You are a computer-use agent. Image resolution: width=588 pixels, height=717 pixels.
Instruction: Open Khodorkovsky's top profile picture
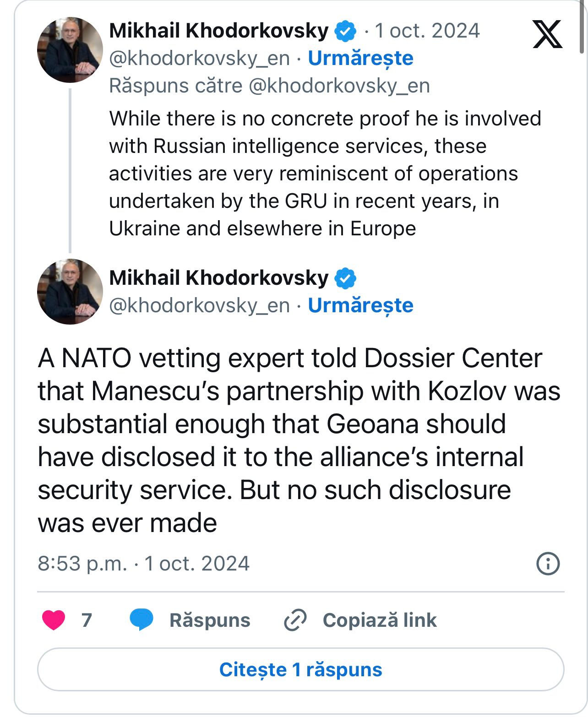point(70,50)
